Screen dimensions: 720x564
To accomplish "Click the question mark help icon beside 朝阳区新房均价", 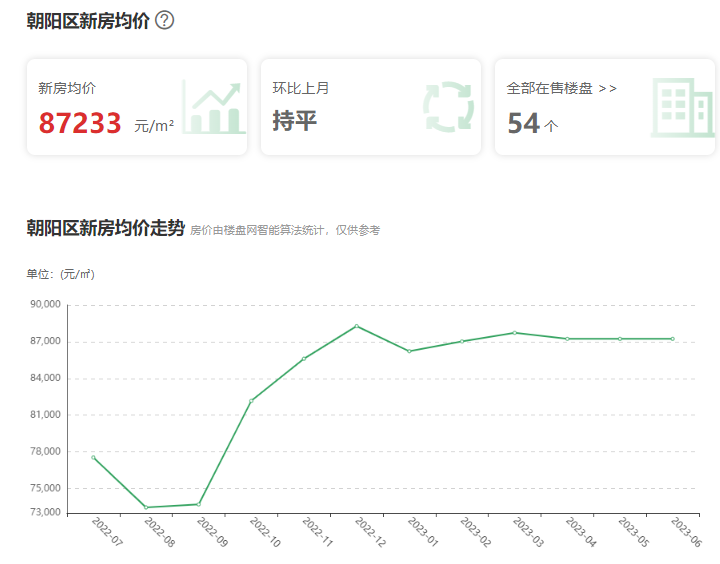I will pyautogui.click(x=165, y=20).
